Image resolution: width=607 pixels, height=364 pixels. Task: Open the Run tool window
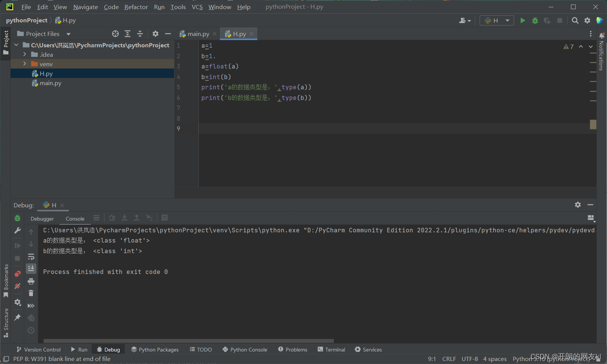pos(79,350)
